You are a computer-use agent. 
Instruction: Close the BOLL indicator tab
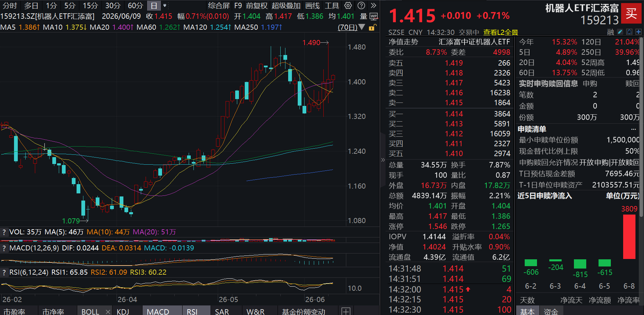(108, 312)
